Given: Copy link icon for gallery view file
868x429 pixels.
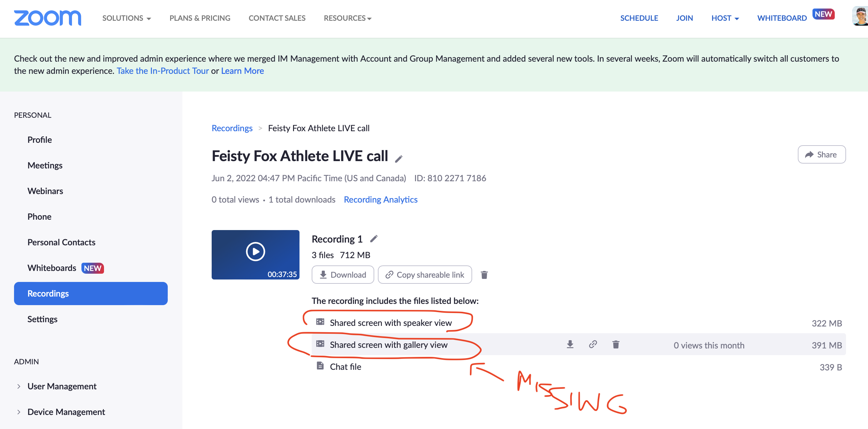Looking at the screenshot, I should [x=593, y=344].
